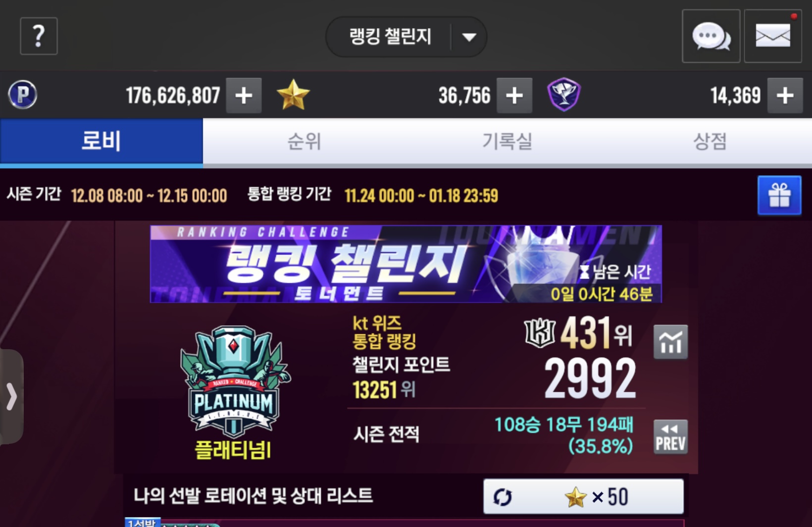Open the 랭킹 챌린지 토너먼트 banner

(x=406, y=263)
